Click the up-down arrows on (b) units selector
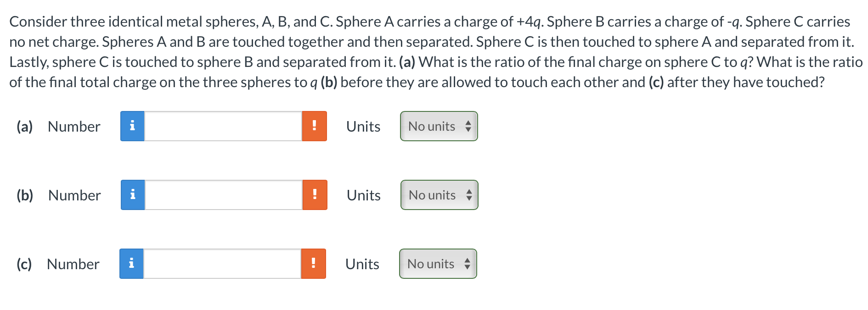 [x=468, y=195]
